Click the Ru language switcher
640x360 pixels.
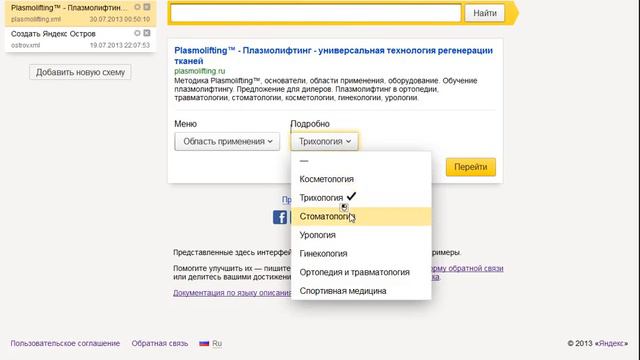pos(217,343)
